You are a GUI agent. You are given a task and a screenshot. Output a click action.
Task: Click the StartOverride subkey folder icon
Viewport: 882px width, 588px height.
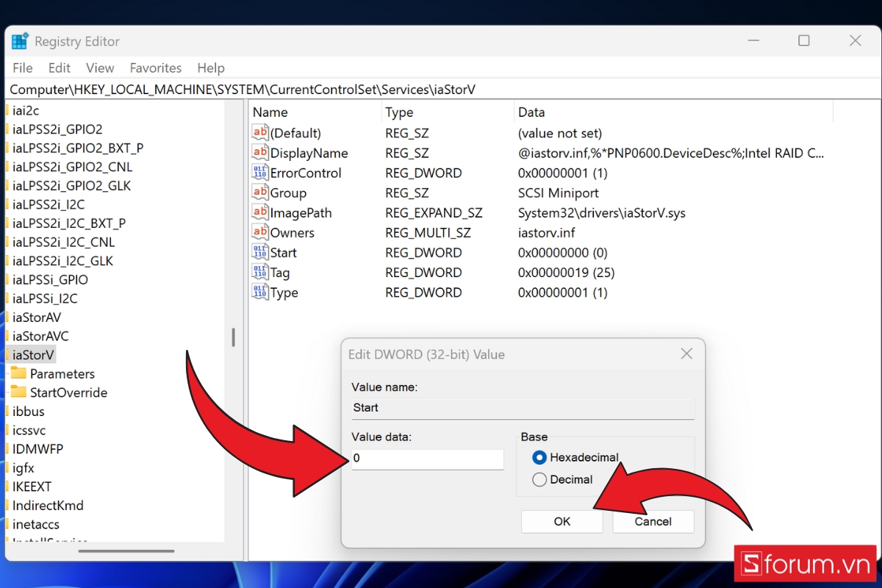[x=18, y=392]
